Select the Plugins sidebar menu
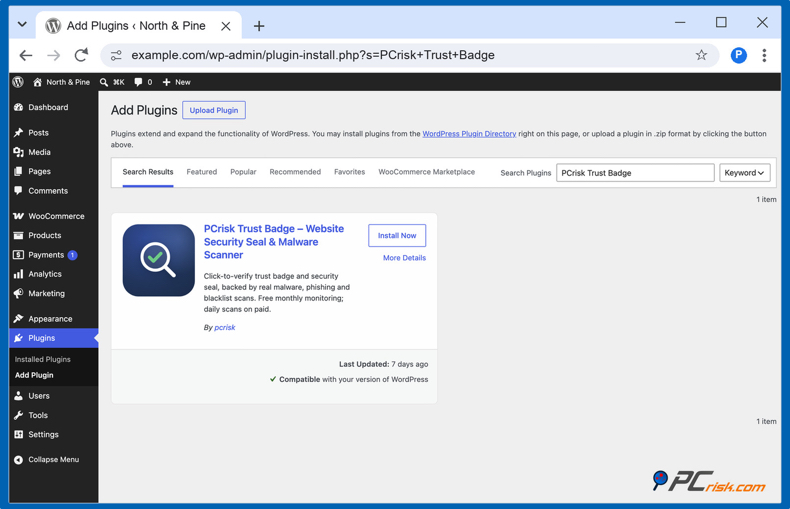The width and height of the screenshot is (790, 509). tap(53, 338)
